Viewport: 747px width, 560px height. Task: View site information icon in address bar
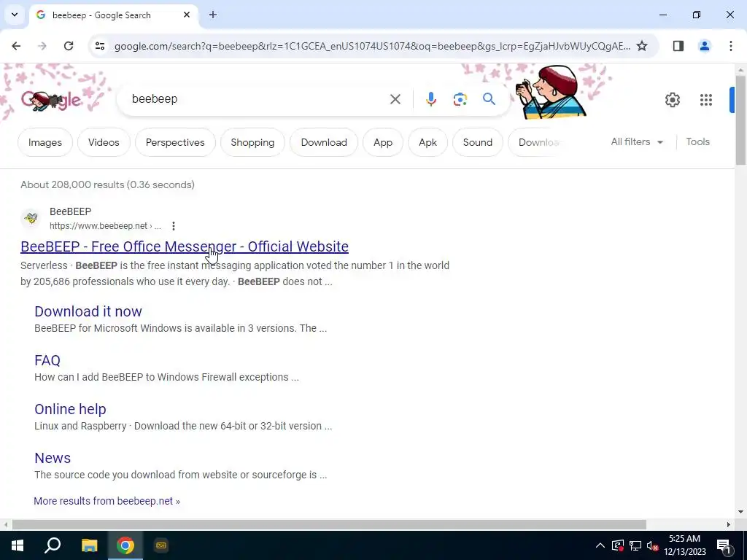click(x=99, y=46)
